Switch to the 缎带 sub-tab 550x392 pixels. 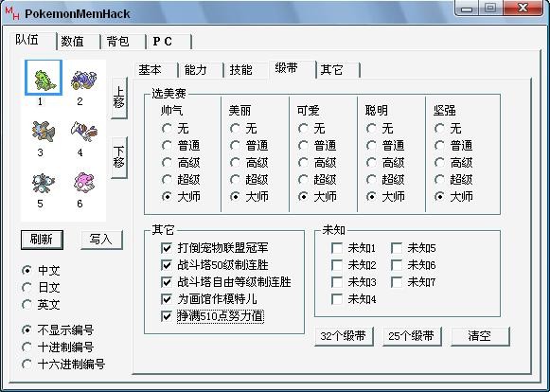[293, 69]
